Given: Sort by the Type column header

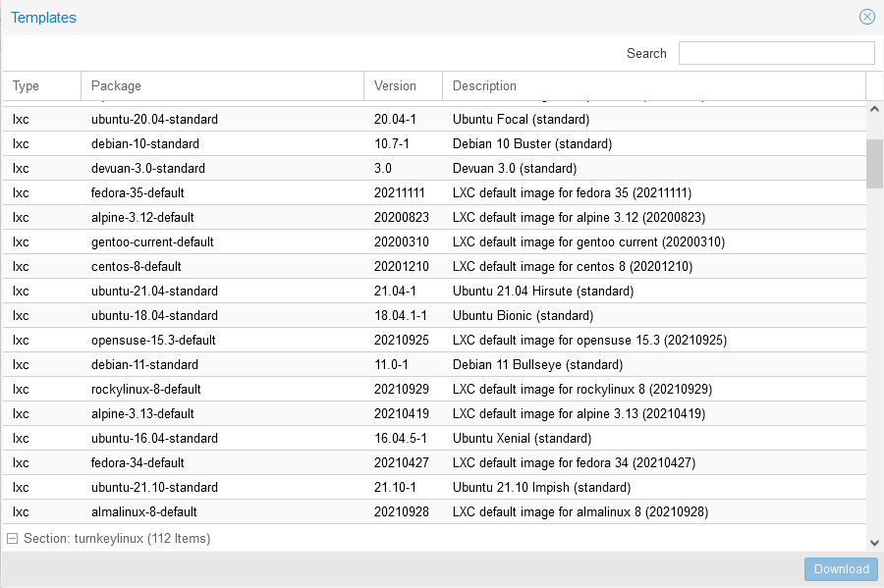Looking at the screenshot, I should (x=41, y=85).
